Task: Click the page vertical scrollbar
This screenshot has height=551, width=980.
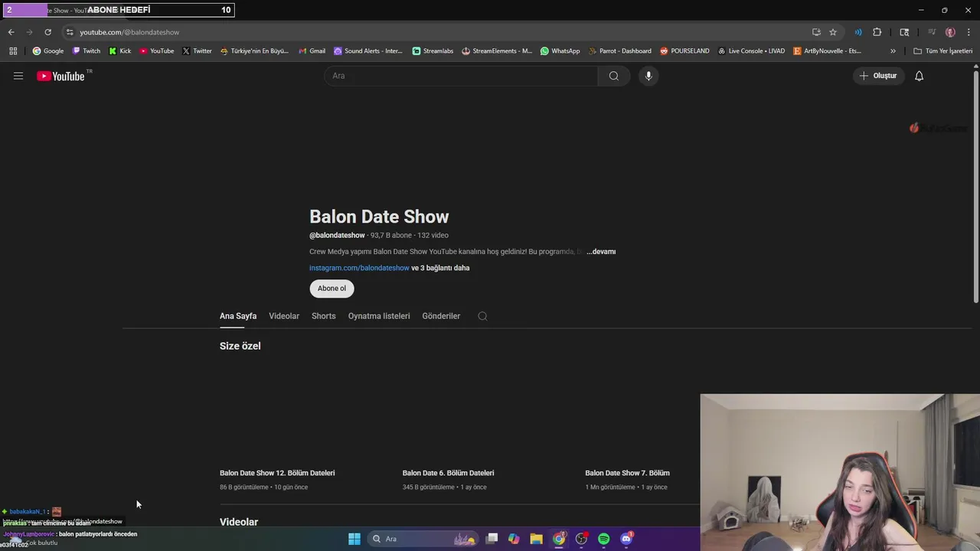Action: (x=976, y=187)
